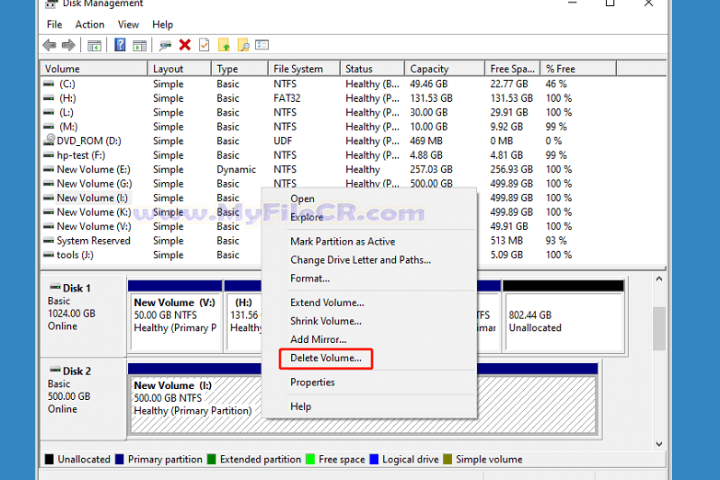Choose Add Mirror... option

318,339
